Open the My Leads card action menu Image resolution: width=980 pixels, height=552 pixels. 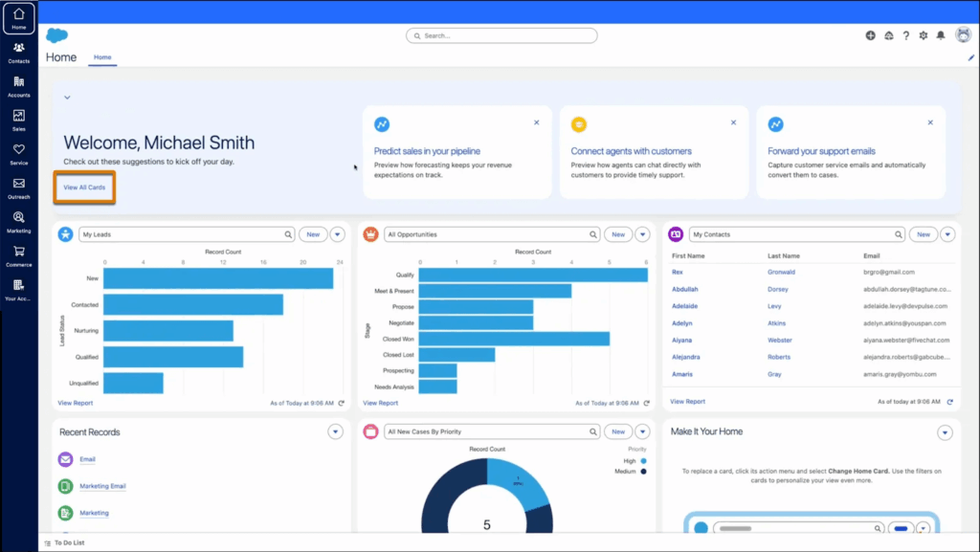click(x=337, y=234)
